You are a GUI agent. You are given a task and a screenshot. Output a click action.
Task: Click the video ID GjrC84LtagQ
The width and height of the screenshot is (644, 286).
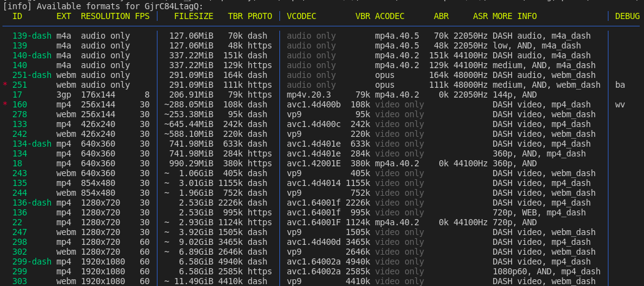coord(174,7)
